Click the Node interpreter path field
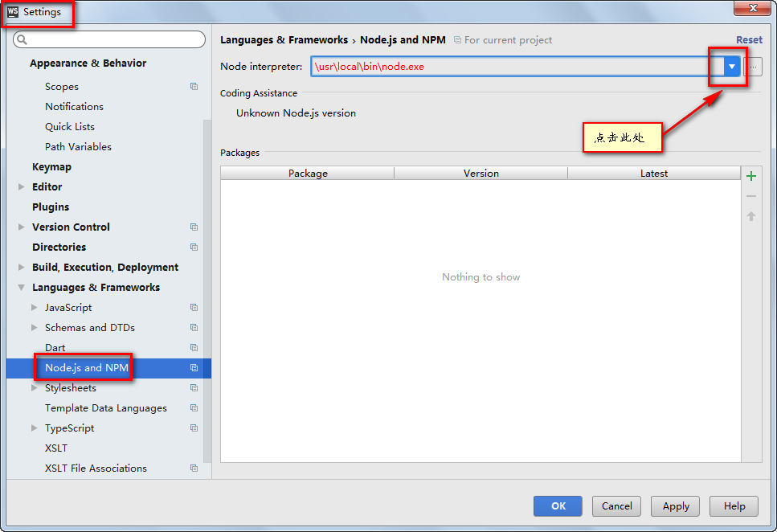The image size is (777, 532). pos(517,67)
